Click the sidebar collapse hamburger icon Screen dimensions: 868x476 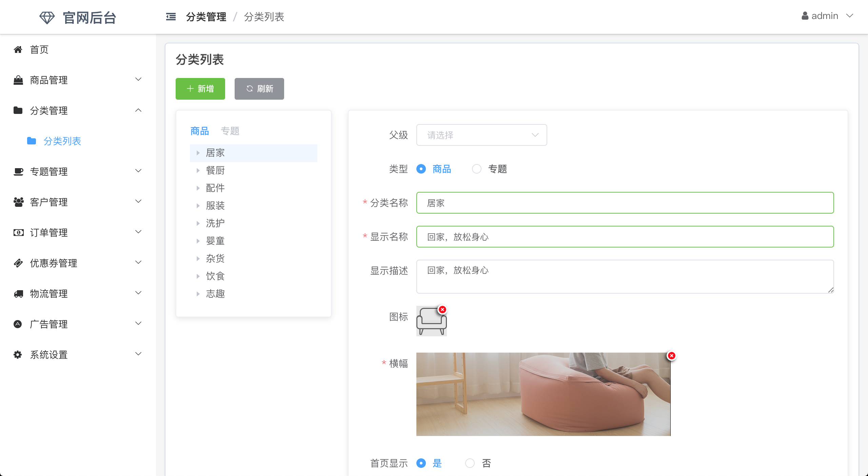coord(171,17)
